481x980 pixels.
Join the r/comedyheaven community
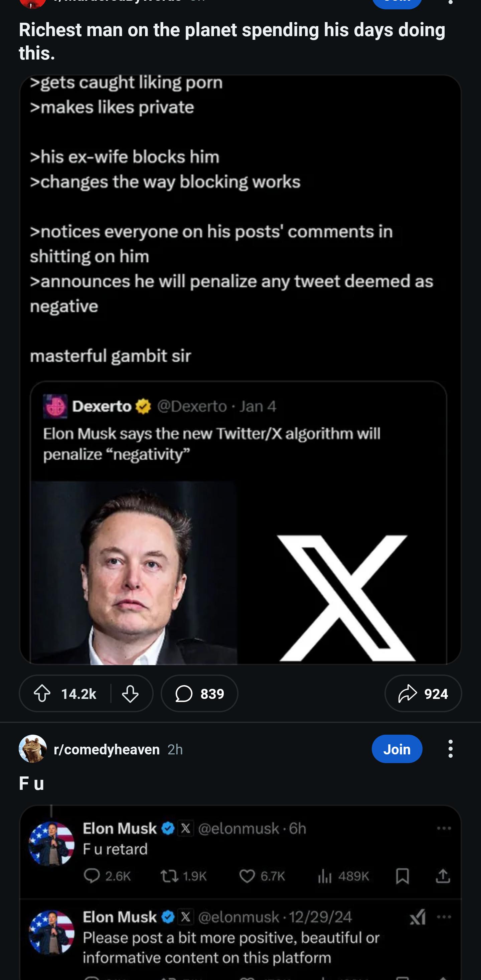click(396, 749)
